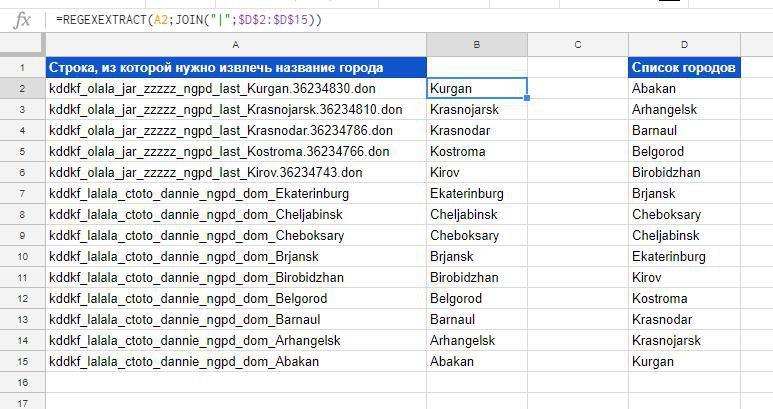Select cell B4 containing Krasnodar
The width and height of the screenshot is (773, 409).
pyautogui.click(x=477, y=131)
